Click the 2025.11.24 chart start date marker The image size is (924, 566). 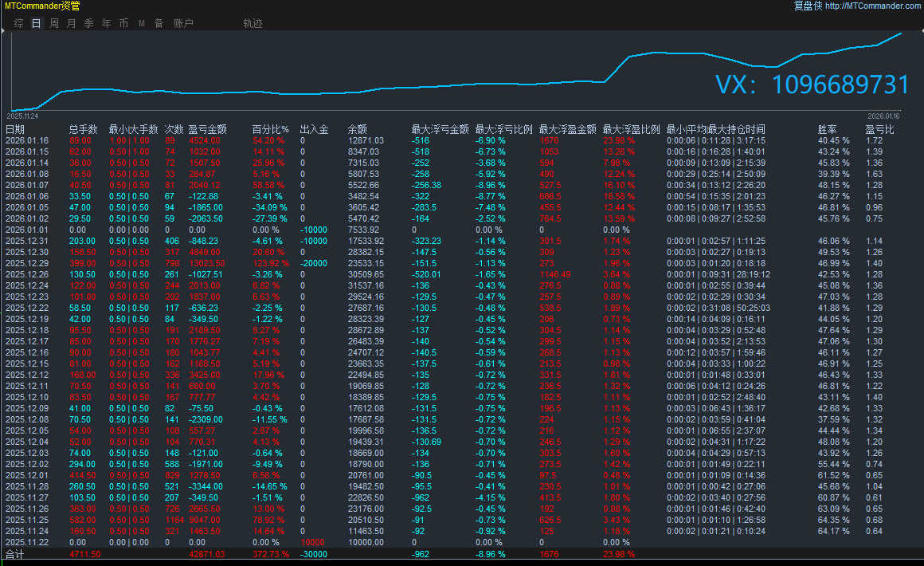[x=22, y=115]
